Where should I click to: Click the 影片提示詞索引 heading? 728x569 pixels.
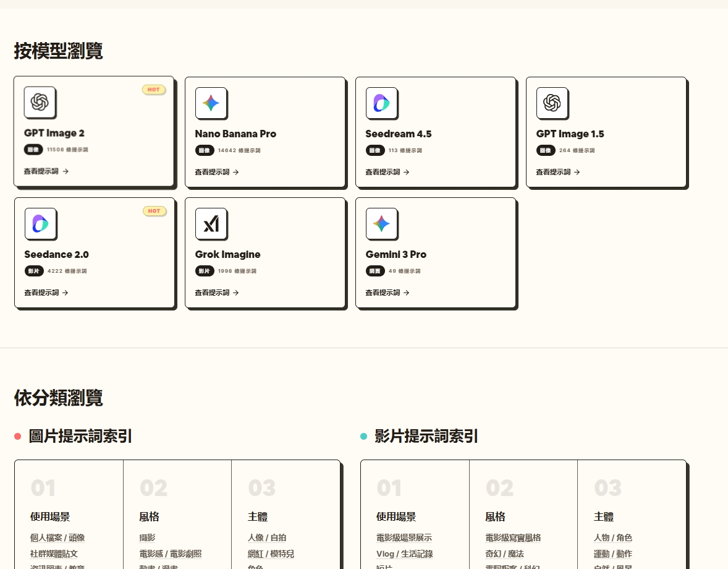(x=426, y=436)
